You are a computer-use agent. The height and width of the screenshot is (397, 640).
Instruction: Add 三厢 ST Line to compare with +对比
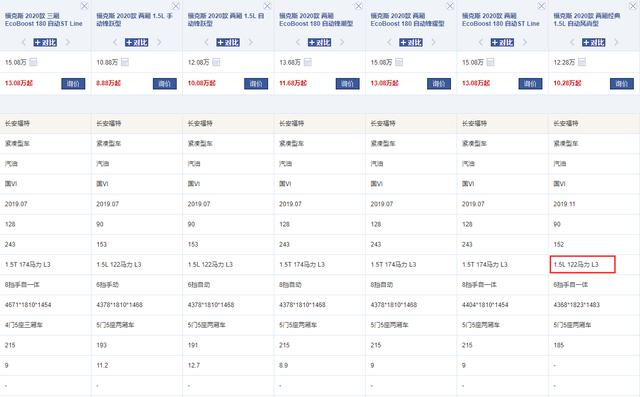(x=45, y=42)
